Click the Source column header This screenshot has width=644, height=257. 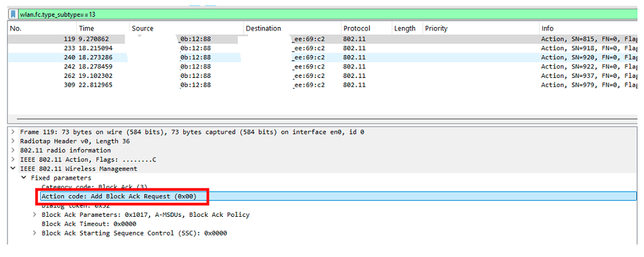(143, 29)
